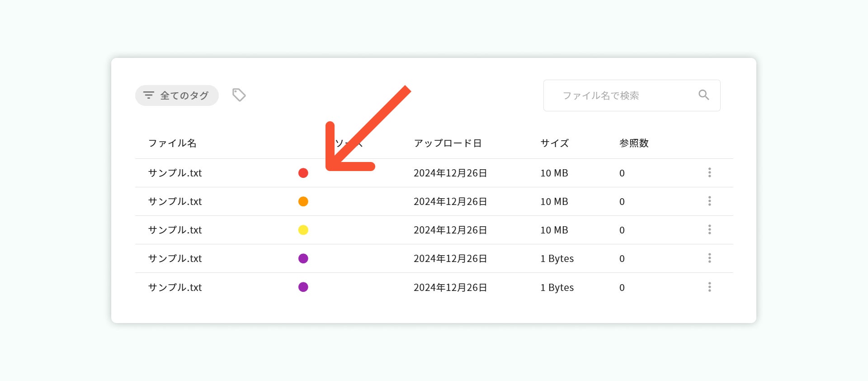Open the 全てのタグ filter dropdown

(x=177, y=95)
